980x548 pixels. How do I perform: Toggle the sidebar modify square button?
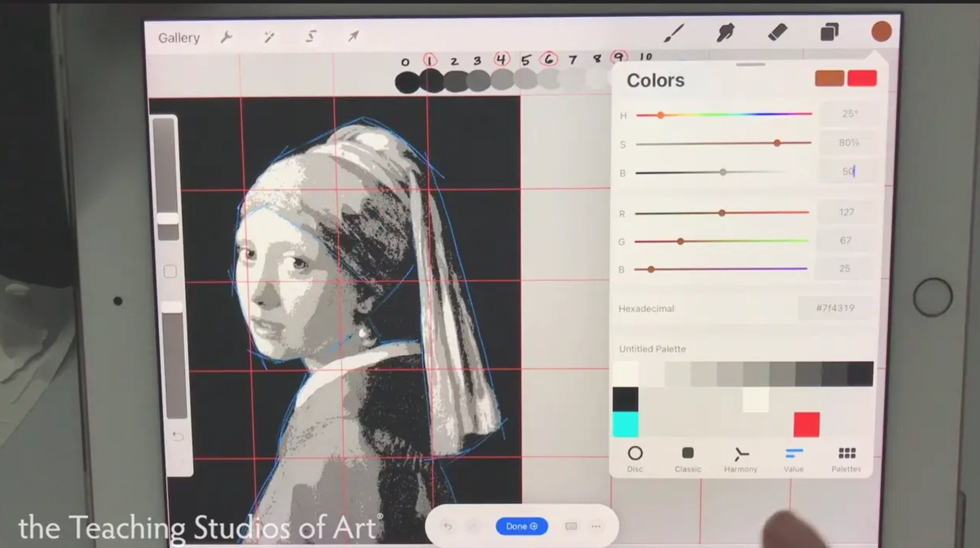click(x=170, y=271)
